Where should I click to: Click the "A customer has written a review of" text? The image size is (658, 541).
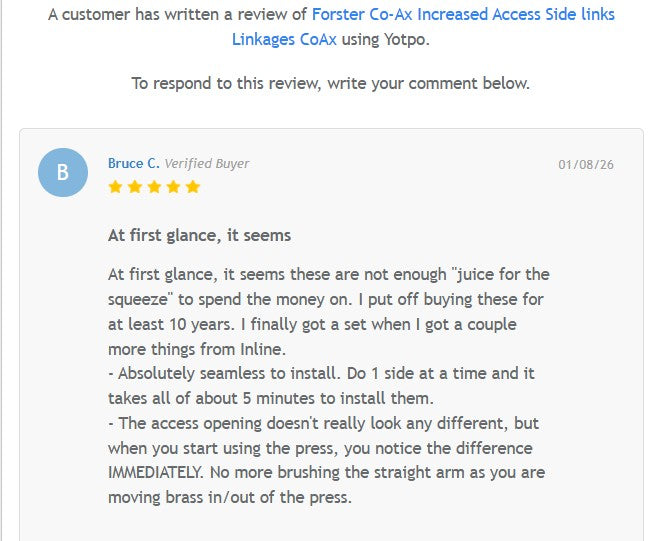[x=177, y=15]
